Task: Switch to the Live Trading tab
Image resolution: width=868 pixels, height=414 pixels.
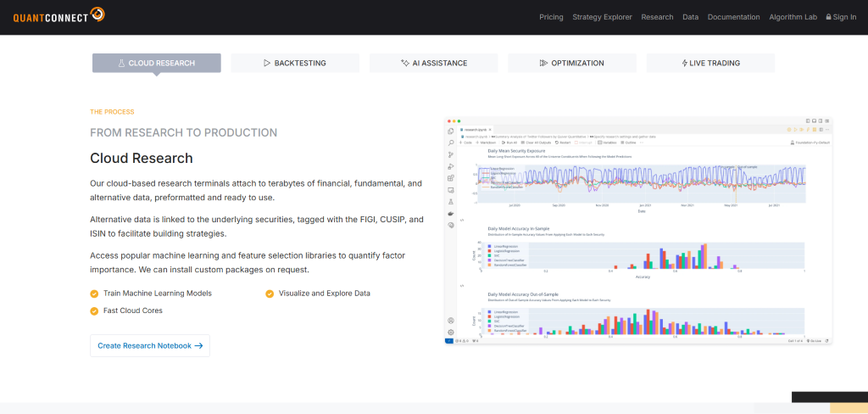Action: (x=711, y=63)
